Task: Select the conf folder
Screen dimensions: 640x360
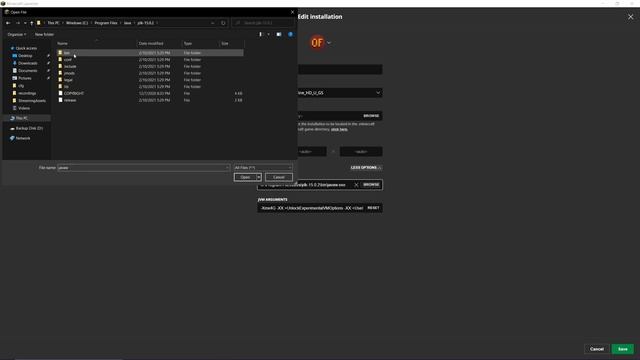Action: [x=150, y=60]
